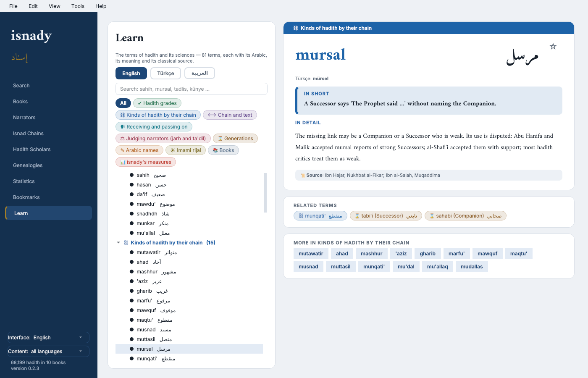Filter by Generations chip

pos(235,138)
